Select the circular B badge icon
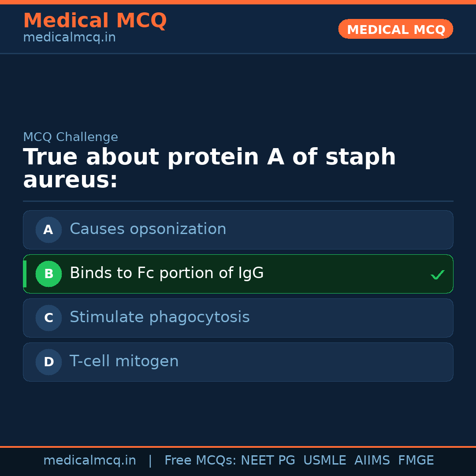Viewport: 476px width, 476px height. (48, 274)
